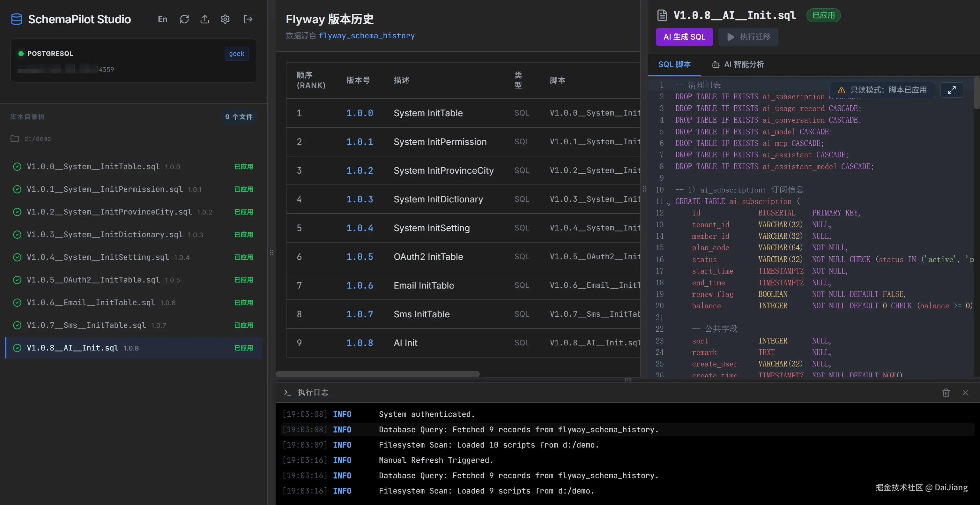Switch language with En toggle
The width and height of the screenshot is (980, 505).
[x=162, y=19]
